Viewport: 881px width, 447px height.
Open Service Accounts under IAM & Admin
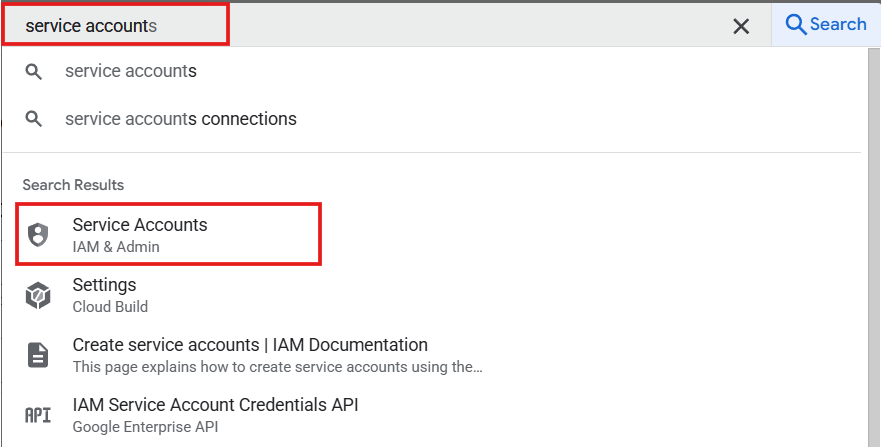pos(169,235)
